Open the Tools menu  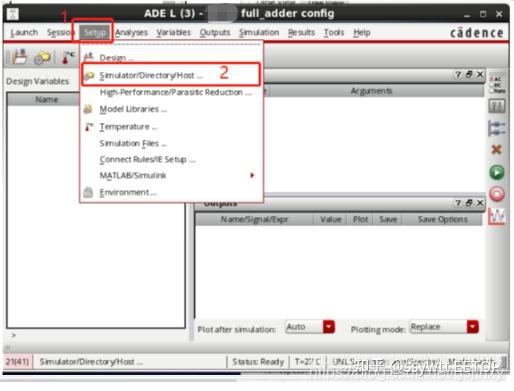coord(334,33)
